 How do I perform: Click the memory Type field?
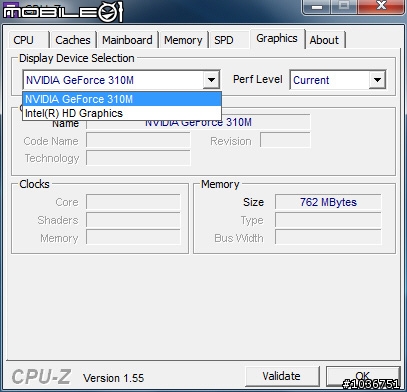coord(328,220)
